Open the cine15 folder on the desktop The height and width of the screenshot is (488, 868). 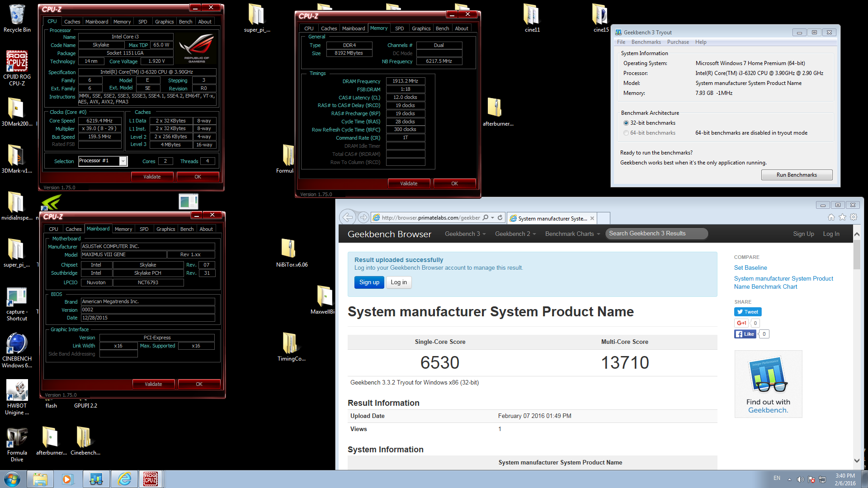pos(600,18)
